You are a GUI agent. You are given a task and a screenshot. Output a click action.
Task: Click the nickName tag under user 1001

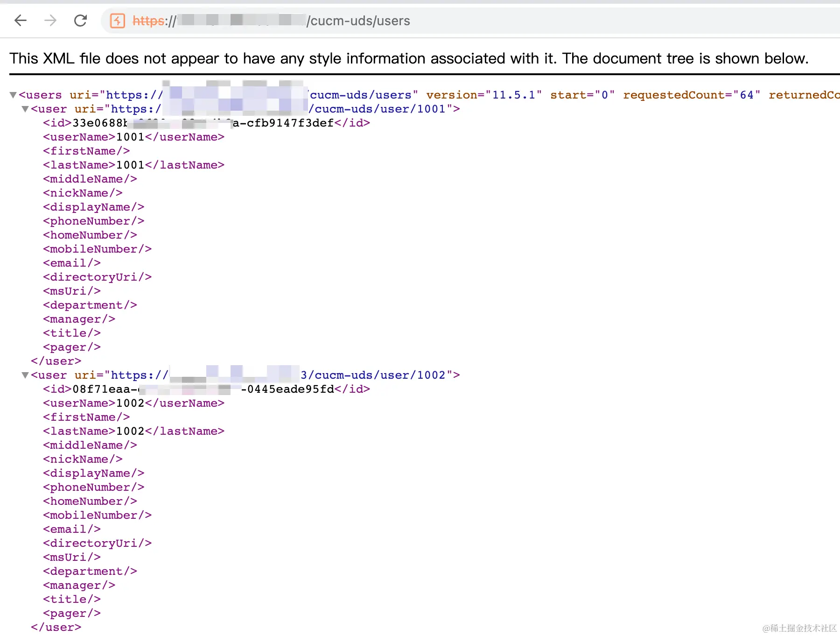[x=83, y=193]
